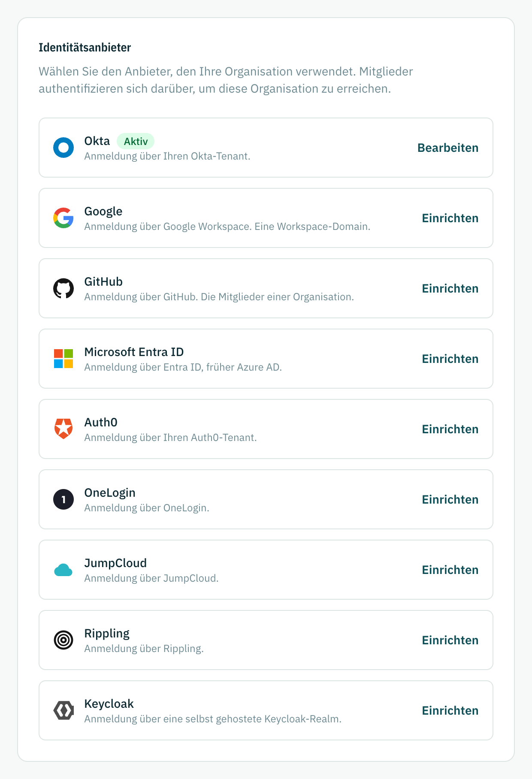Viewport: 532px width, 779px height.
Task: Click the Google logo icon
Action: [63, 218]
